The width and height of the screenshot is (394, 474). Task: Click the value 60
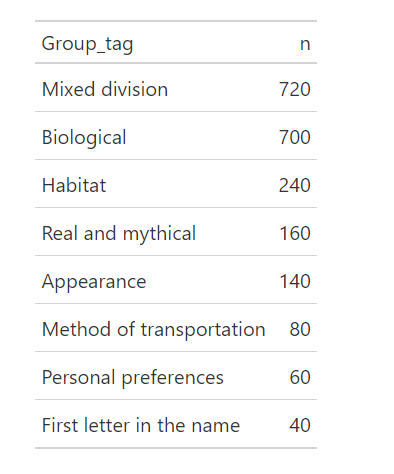tap(300, 377)
